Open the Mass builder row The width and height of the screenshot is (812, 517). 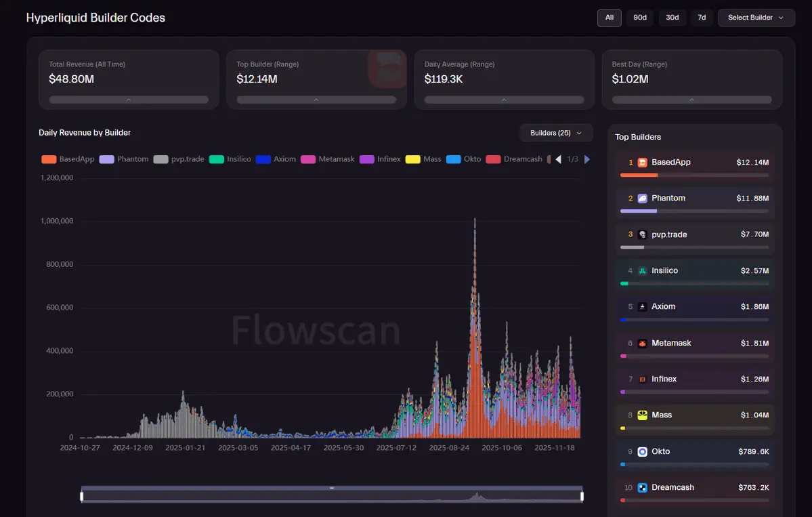[694, 421]
